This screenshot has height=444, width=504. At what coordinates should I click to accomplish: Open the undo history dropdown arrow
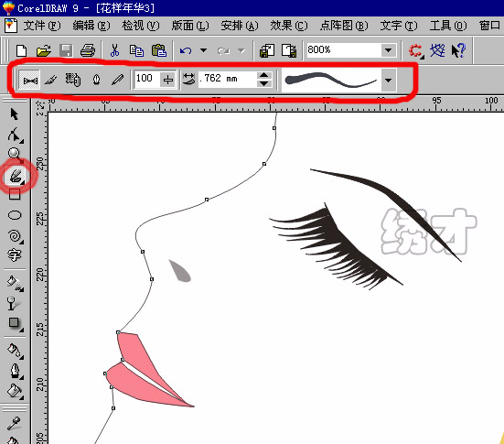click(203, 50)
